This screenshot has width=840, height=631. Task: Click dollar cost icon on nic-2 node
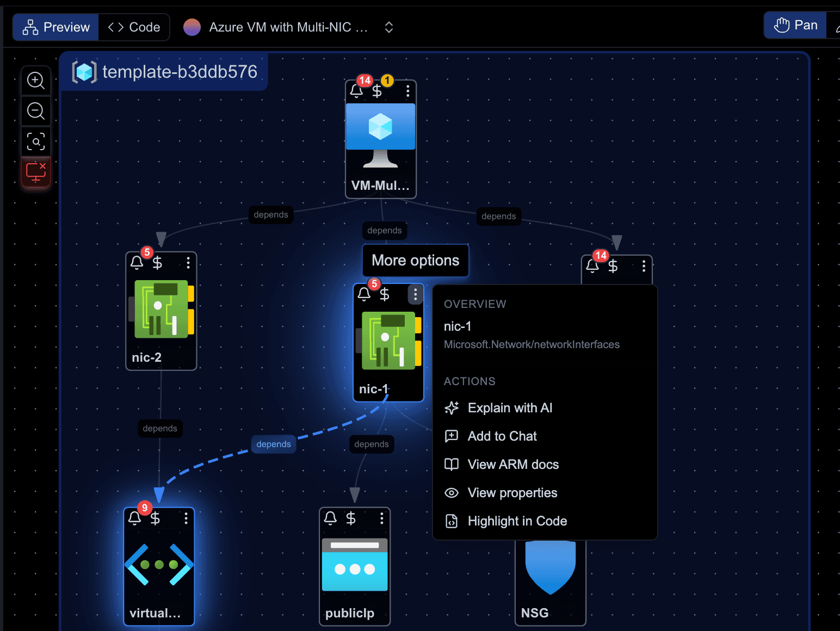[x=157, y=263]
